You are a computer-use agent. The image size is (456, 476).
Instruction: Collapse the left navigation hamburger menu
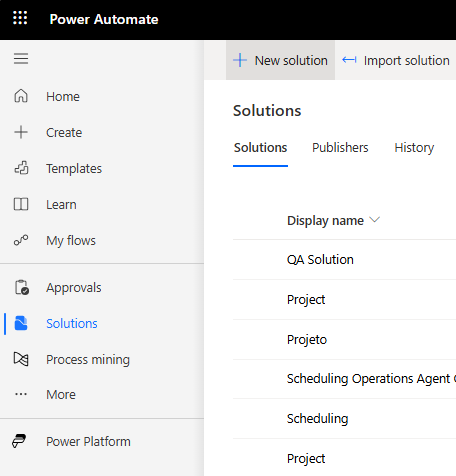click(21, 59)
